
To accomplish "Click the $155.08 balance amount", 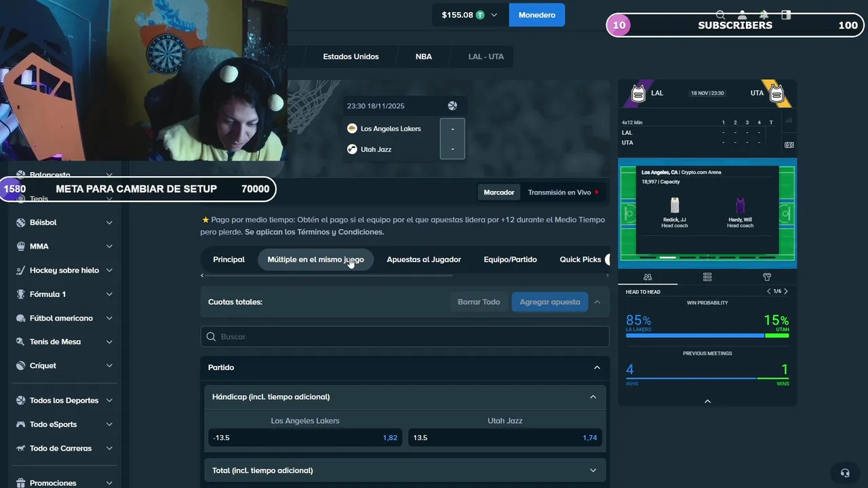I will [457, 15].
